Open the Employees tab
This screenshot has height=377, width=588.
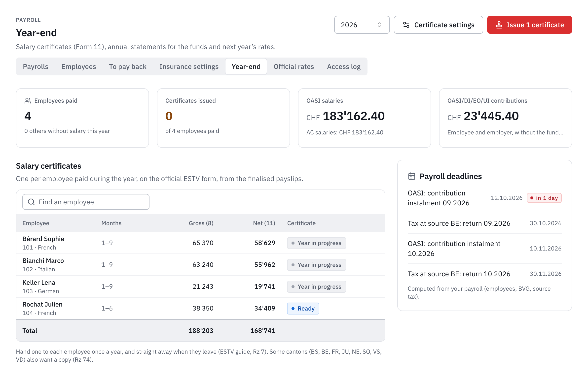[x=78, y=66]
